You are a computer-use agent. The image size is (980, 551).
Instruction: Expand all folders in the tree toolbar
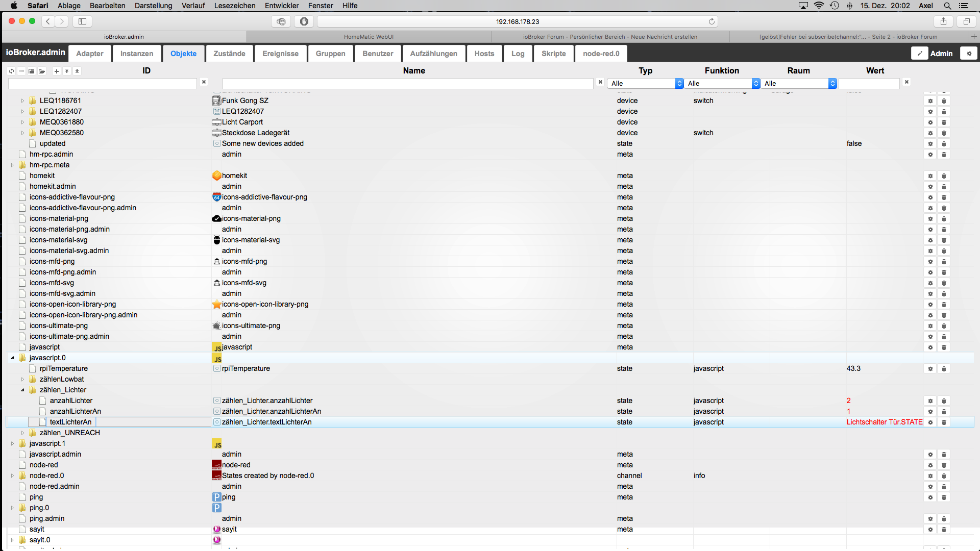tap(42, 71)
